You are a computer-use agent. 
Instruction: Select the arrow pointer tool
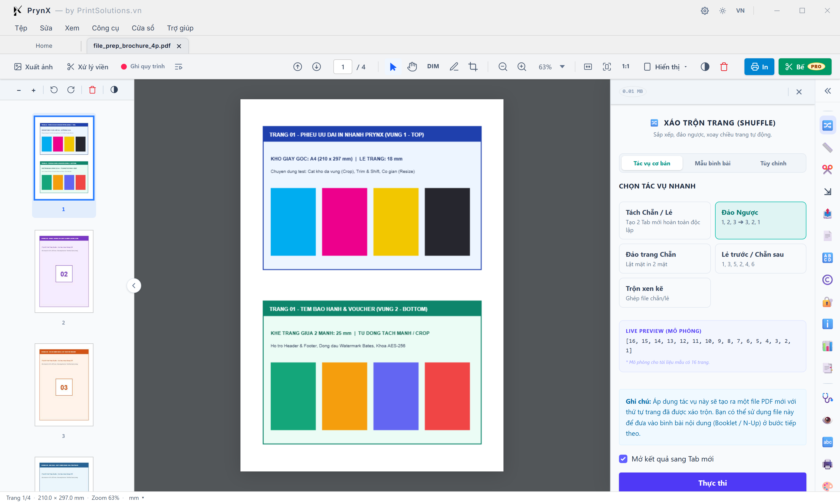coord(393,67)
